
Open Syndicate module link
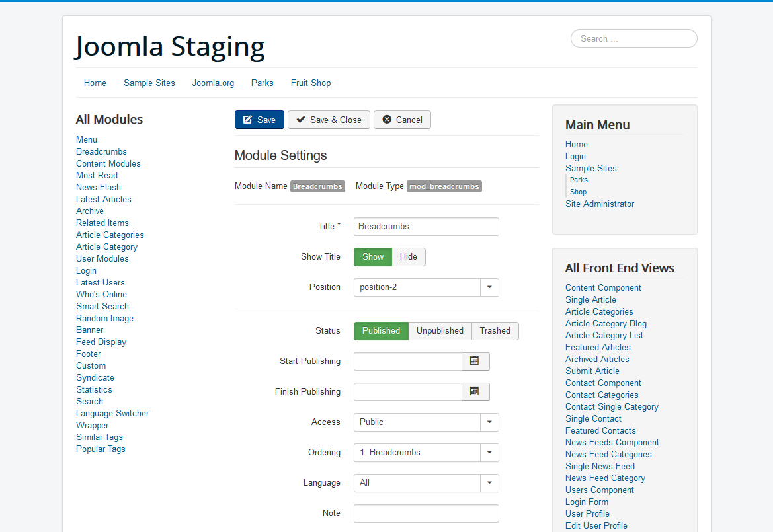[x=95, y=378]
